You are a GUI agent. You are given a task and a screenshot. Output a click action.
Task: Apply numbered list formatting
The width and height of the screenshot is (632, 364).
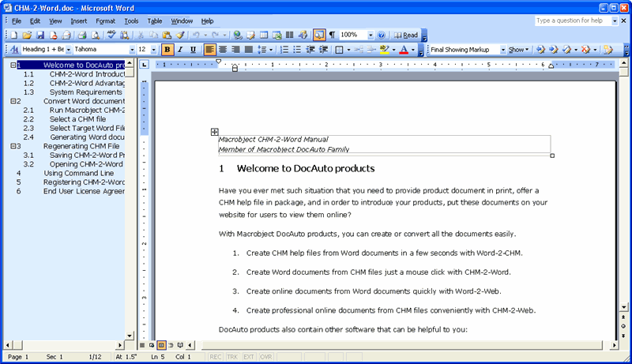pyautogui.click(x=284, y=50)
